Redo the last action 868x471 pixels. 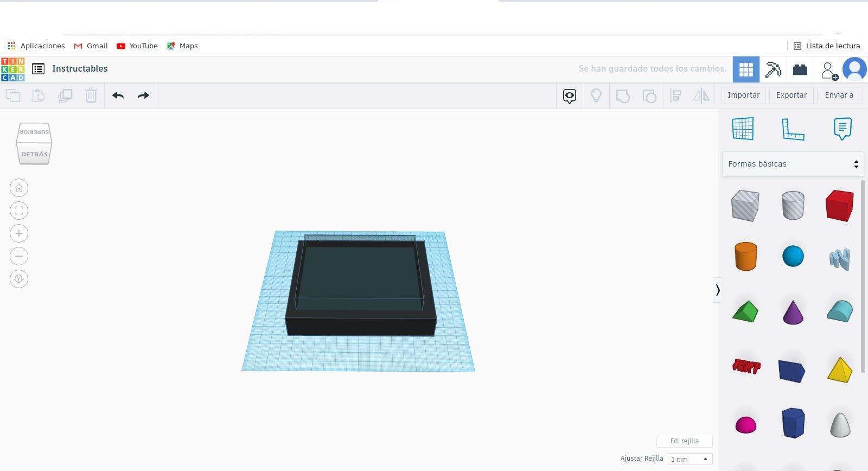pos(143,96)
